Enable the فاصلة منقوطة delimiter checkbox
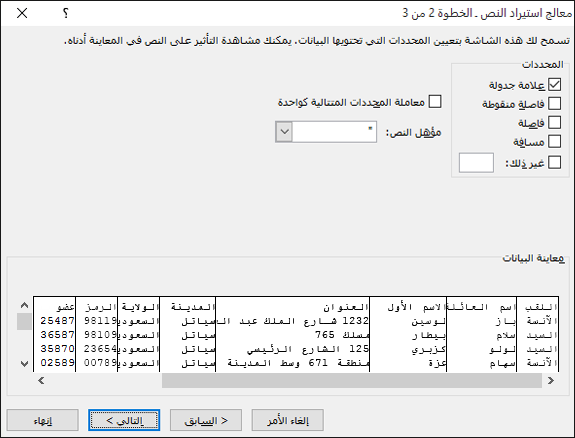Viewport: 575px width, 438px height. 554,104
